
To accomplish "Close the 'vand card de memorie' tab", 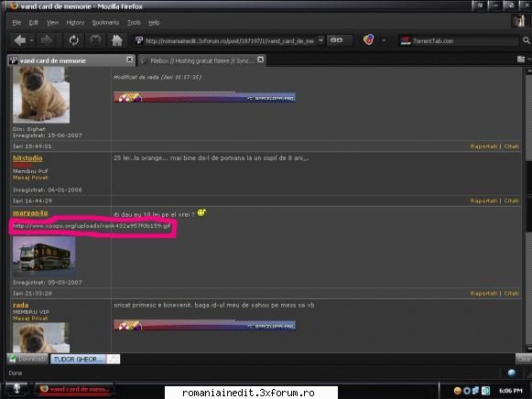I will click(x=129, y=59).
